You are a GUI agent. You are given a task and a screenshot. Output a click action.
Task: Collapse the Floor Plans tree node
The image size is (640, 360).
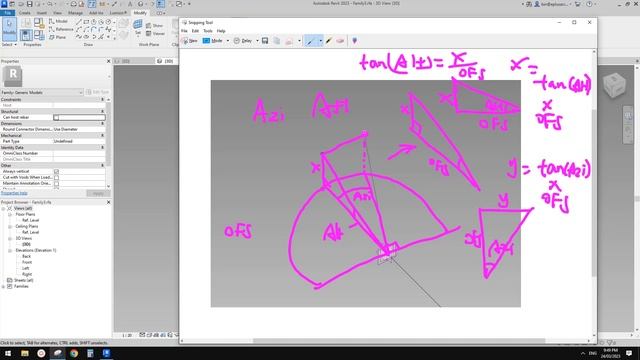tap(10, 214)
